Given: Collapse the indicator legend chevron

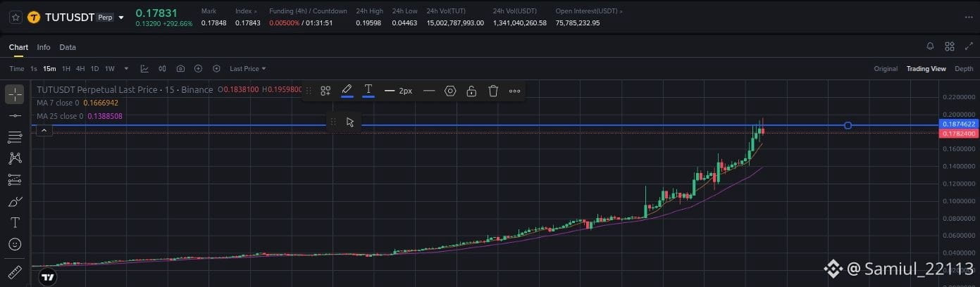Looking at the screenshot, I should (x=44, y=131).
